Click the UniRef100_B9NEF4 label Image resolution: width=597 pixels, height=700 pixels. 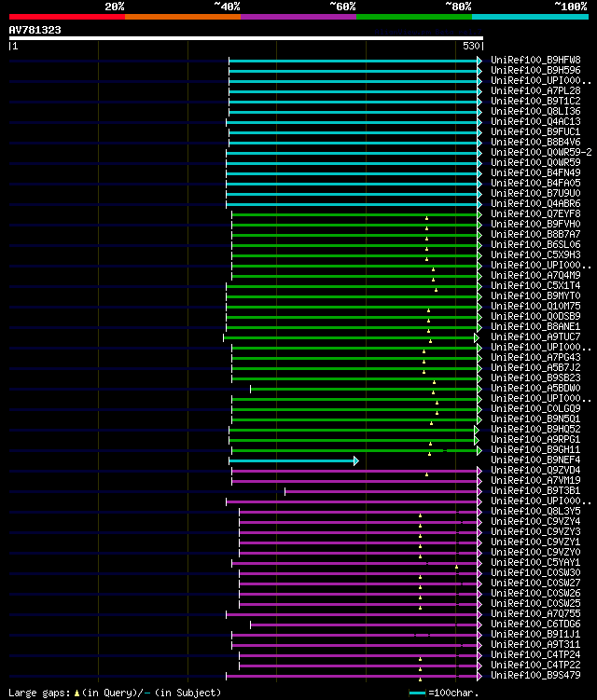[x=535, y=460]
